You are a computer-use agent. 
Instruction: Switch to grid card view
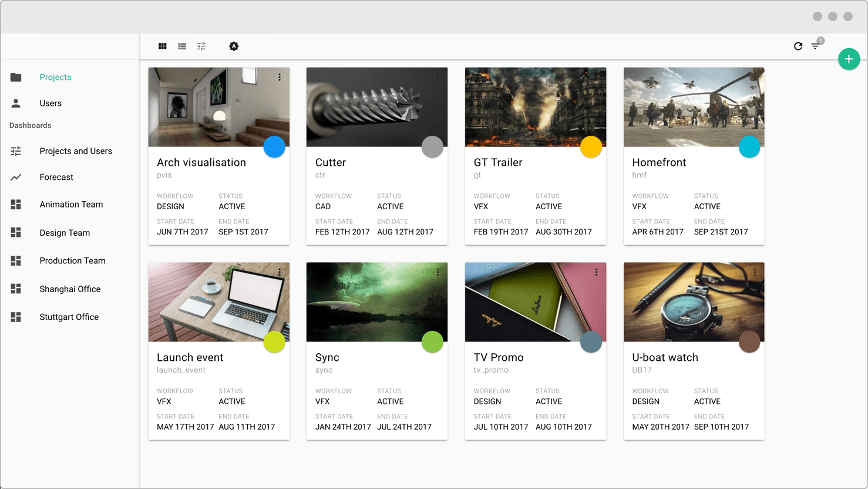click(163, 46)
